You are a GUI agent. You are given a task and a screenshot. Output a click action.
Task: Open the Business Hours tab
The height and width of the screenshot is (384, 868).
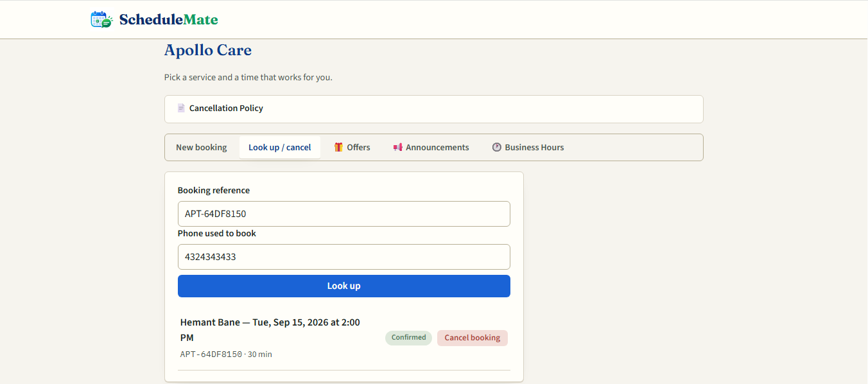[528, 147]
